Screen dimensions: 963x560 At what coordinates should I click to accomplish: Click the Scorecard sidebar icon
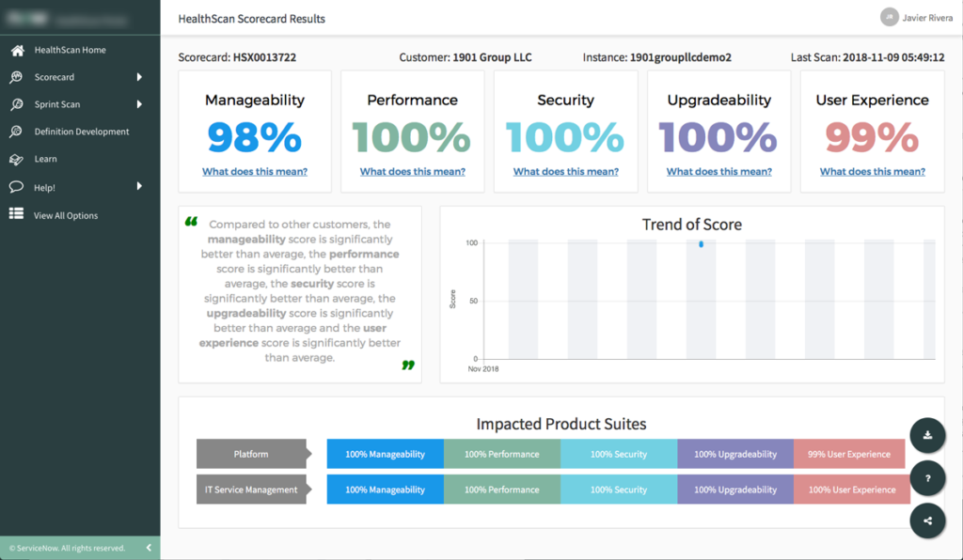17,77
